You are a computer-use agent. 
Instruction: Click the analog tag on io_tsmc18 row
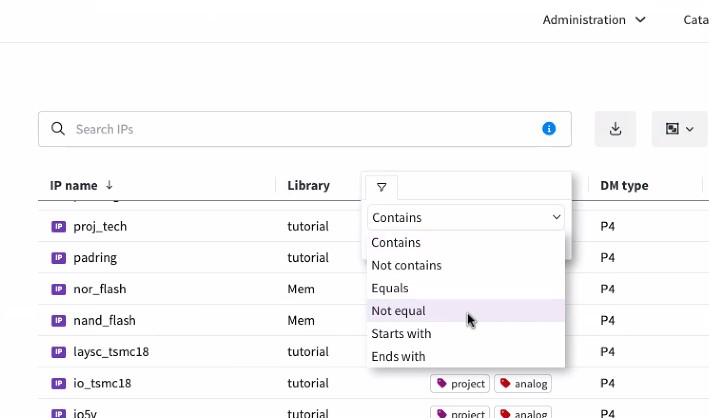click(522, 383)
